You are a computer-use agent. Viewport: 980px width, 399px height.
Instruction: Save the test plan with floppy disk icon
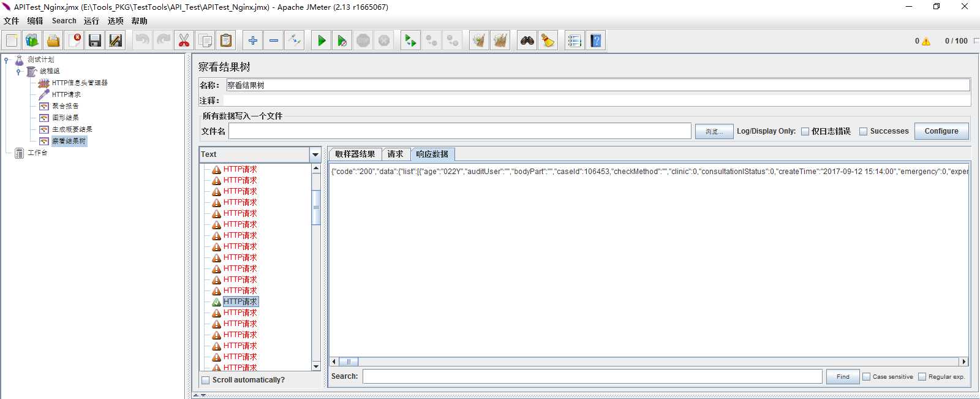95,40
